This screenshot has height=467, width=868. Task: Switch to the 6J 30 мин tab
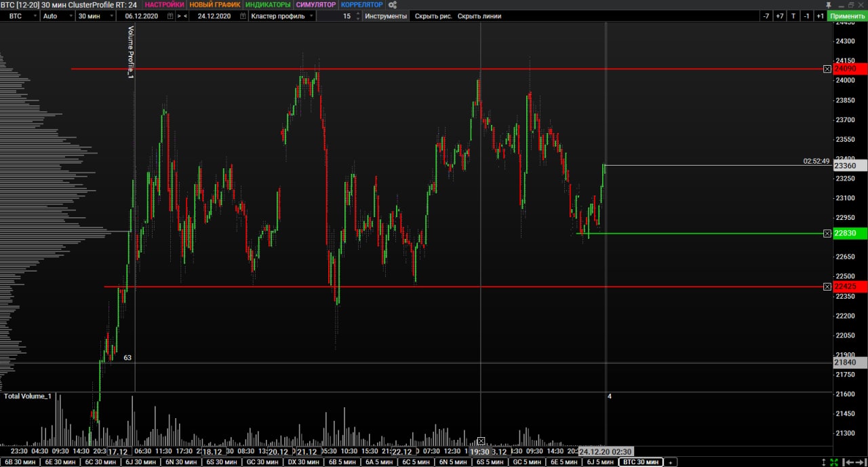141,462
